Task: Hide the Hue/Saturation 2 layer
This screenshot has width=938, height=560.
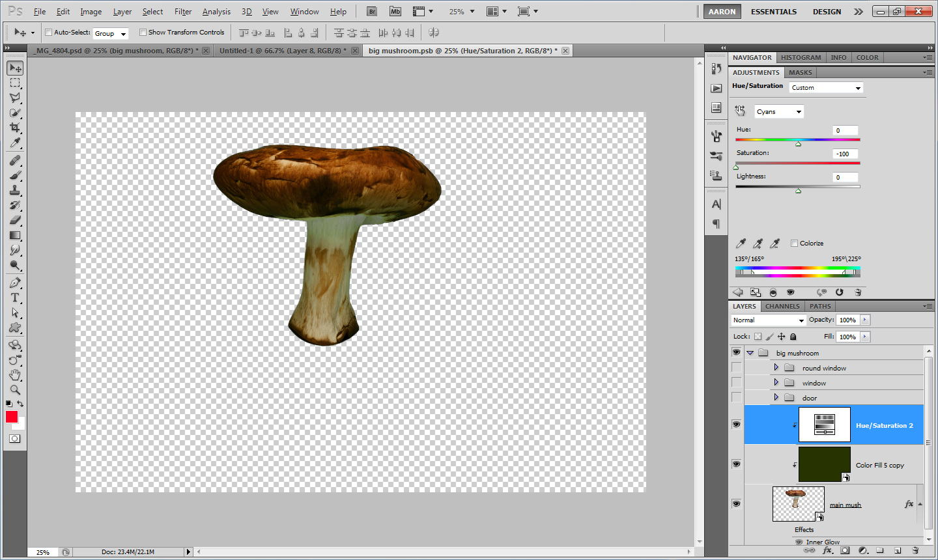Action: tap(736, 425)
